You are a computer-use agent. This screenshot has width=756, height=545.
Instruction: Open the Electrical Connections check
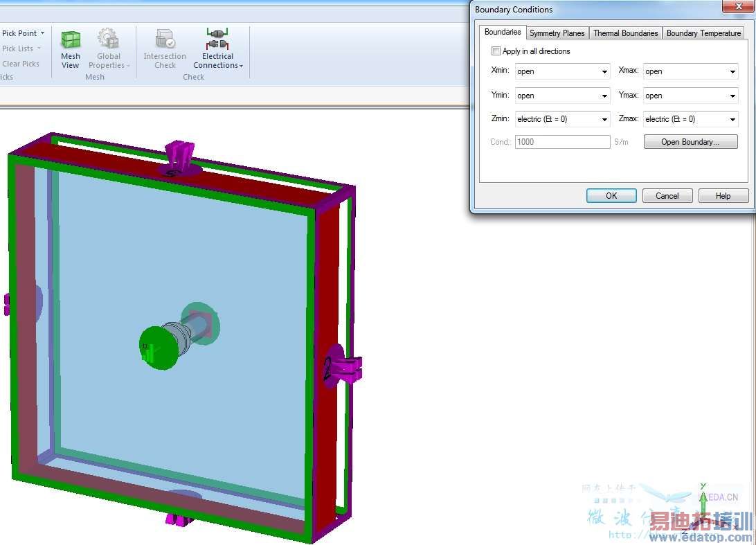(217, 48)
